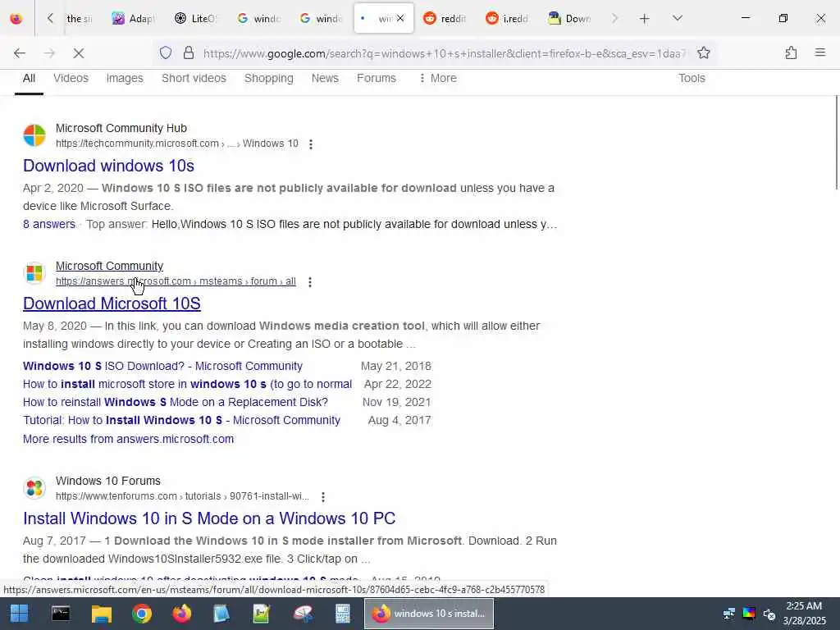
Task: Click the URL address bar
Action: tap(445, 53)
